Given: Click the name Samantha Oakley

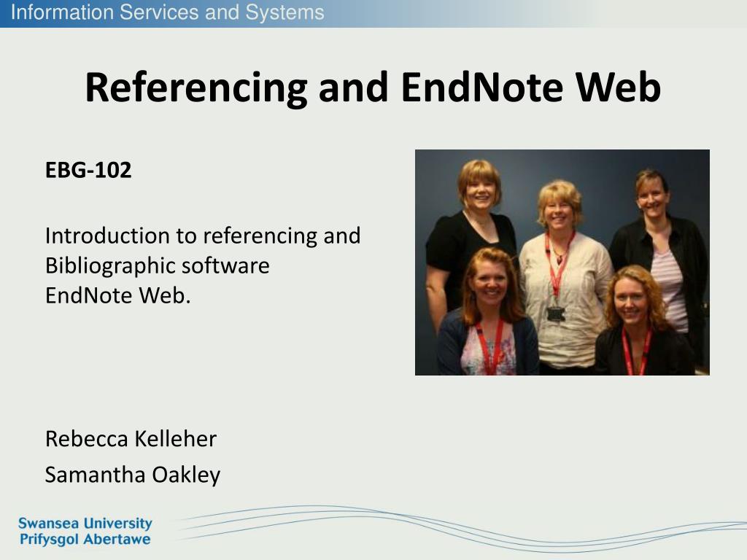Looking at the screenshot, I should coord(133,475).
